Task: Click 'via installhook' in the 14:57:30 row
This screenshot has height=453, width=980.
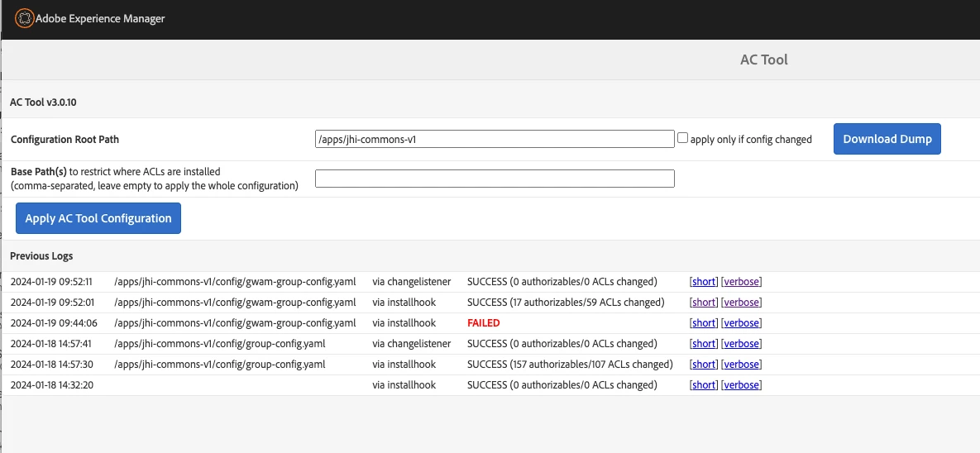Action: coord(404,365)
